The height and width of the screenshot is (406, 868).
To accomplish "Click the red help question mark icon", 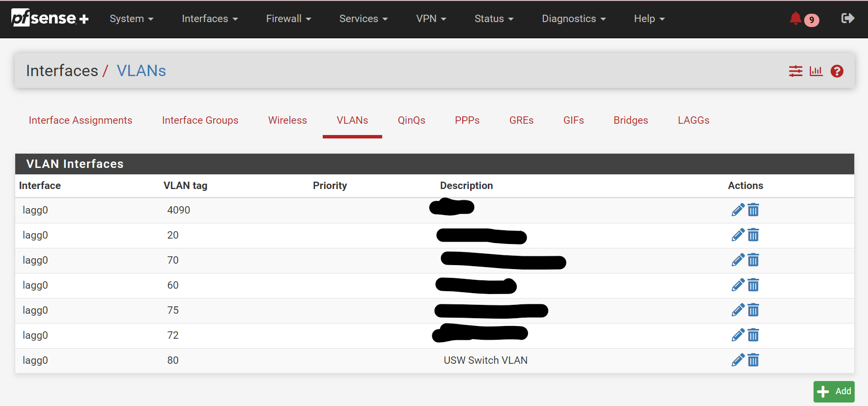I will tap(837, 71).
